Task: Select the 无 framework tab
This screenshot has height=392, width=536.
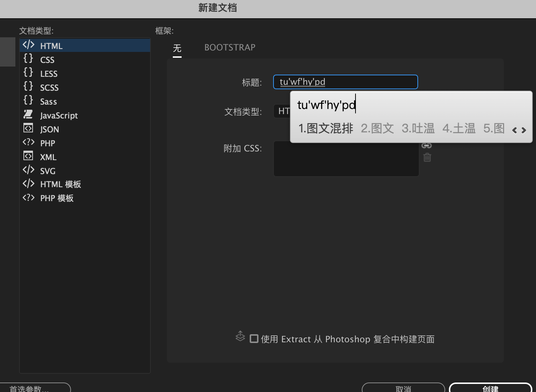Action: tap(177, 47)
